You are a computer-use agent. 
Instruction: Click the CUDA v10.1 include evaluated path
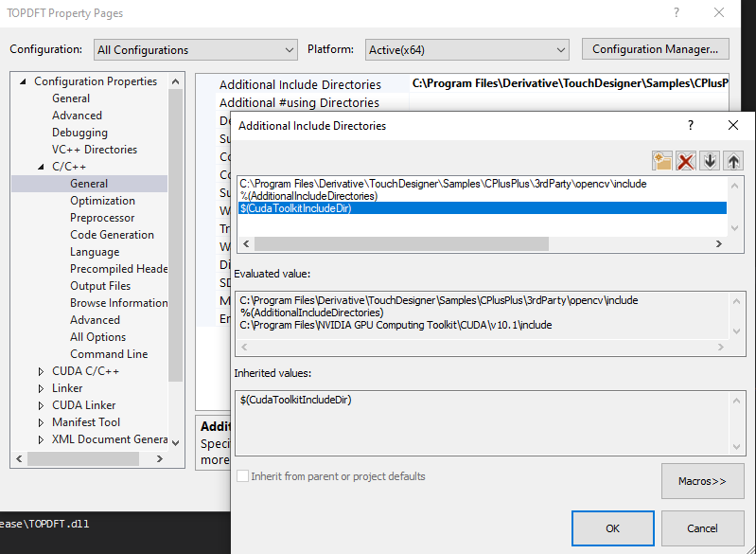(x=396, y=325)
